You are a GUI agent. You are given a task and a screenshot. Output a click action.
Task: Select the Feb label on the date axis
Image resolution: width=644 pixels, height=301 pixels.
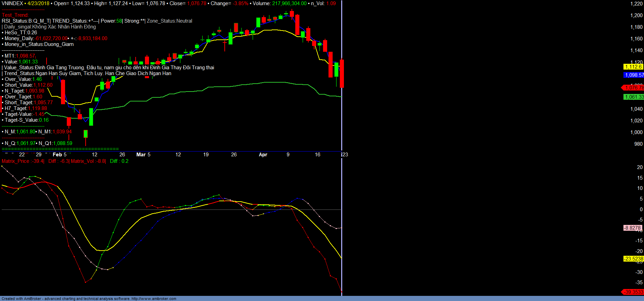[x=57, y=155]
